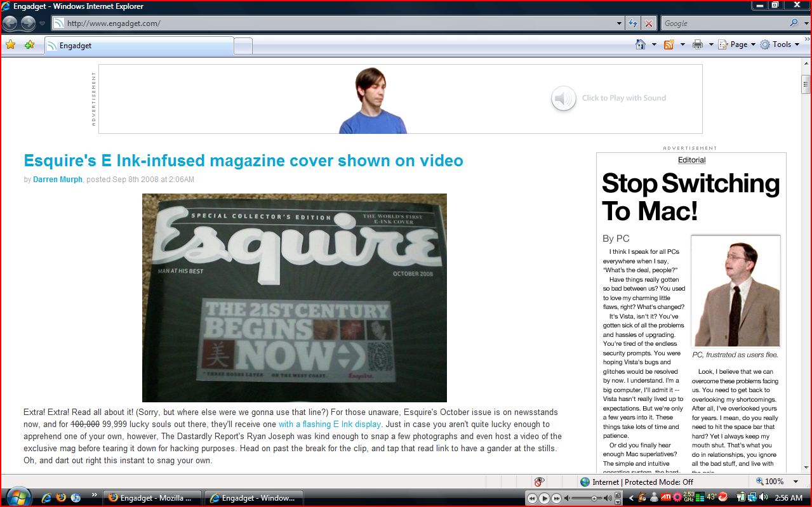Screen dimensions: 812x507
Task: Click the third Quick Launch icon
Action: pos(76,498)
